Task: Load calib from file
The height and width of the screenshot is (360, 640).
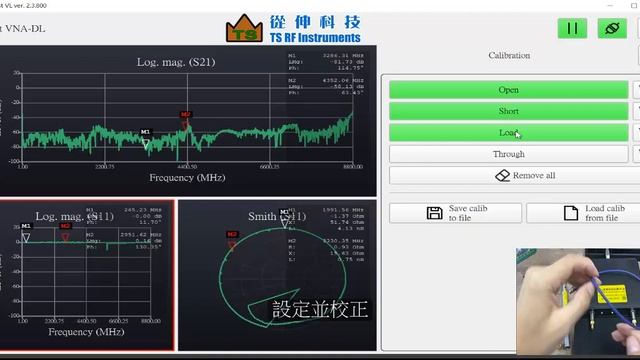Action: [584, 213]
